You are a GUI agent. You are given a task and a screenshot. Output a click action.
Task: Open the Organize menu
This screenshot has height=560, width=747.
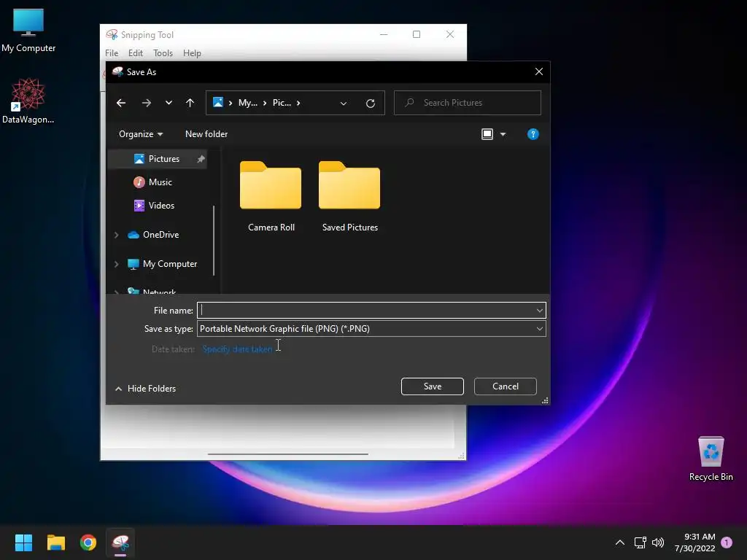coord(141,134)
